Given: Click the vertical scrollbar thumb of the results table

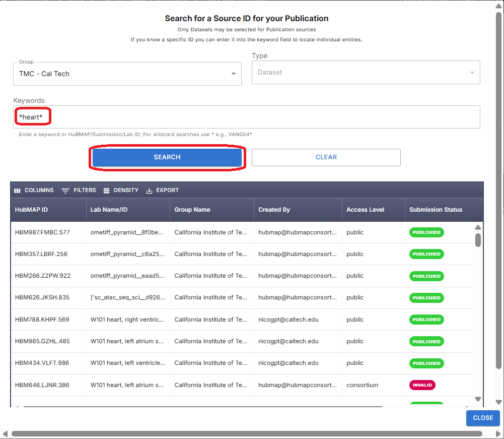Looking at the screenshot, I should point(477,240).
